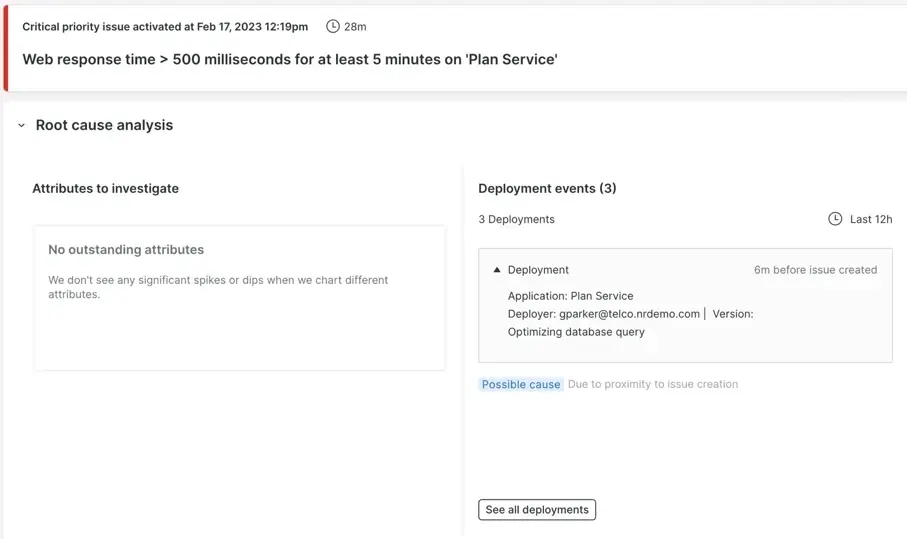The width and height of the screenshot is (907, 539).
Task: Click the Critical priority issue activated timestamp
Action: [x=165, y=27]
